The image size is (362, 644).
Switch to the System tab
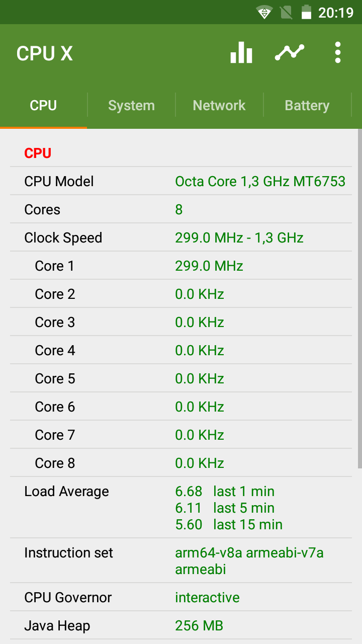[x=131, y=106]
